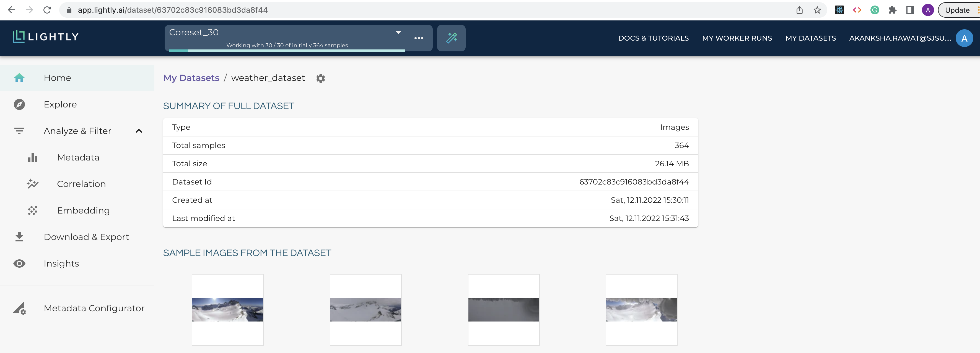Open MY WORKER RUNS page
Screen dimensions: 980x353
tap(737, 38)
